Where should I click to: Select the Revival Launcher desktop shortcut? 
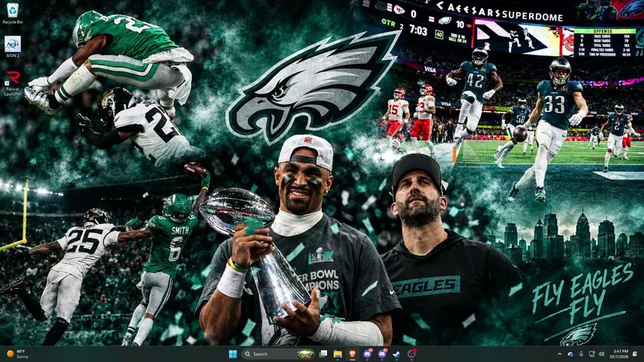12,83
